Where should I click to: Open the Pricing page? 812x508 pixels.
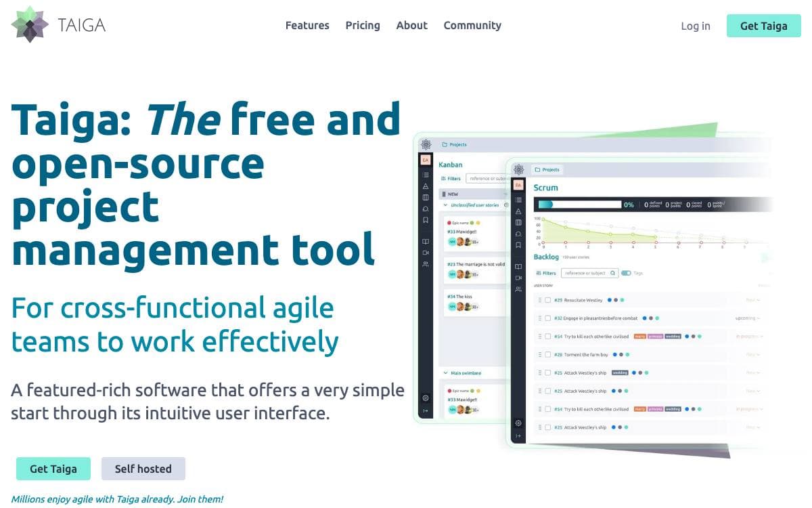(363, 26)
